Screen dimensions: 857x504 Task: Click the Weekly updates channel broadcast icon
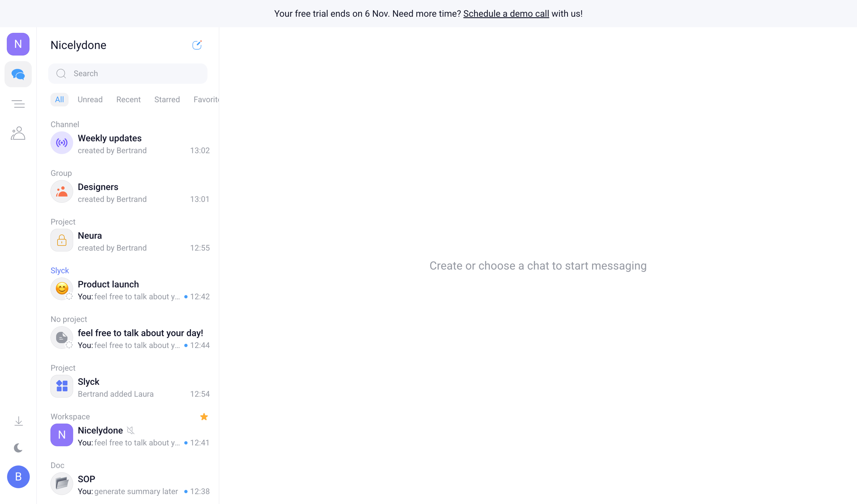(x=62, y=143)
